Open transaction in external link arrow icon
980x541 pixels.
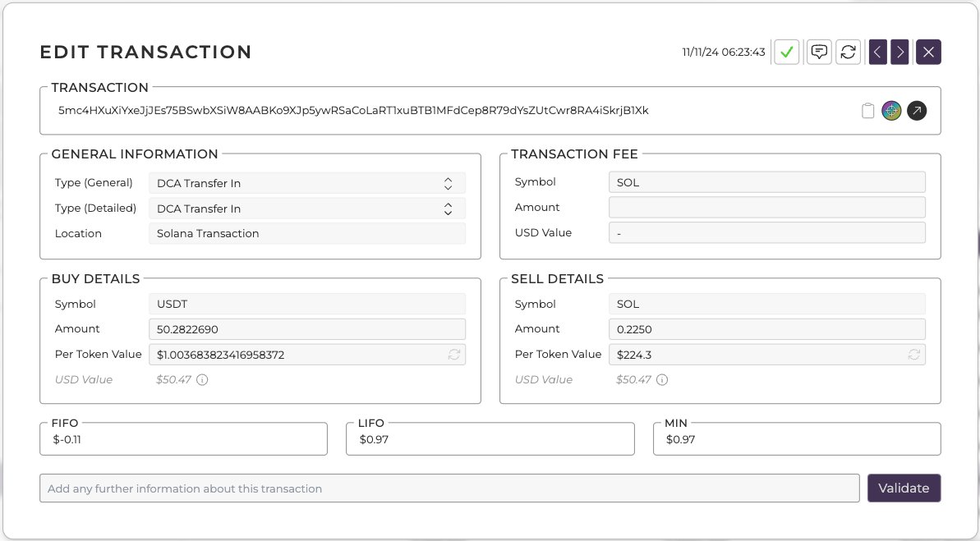click(917, 111)
